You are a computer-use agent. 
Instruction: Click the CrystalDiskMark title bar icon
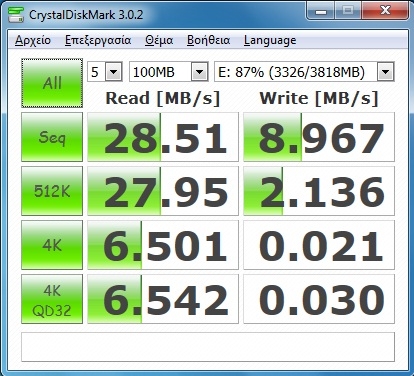[15, 14]
